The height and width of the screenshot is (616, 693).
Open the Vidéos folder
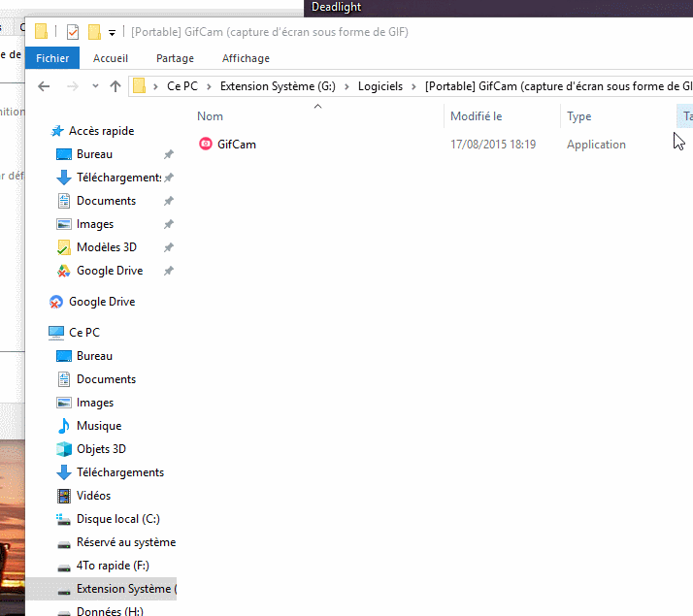pos(93,496)
